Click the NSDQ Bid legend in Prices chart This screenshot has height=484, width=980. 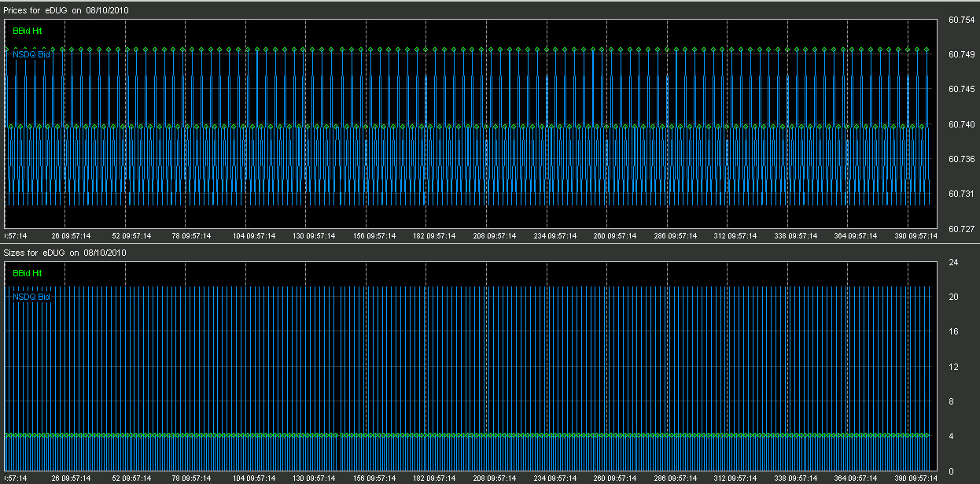click(x=31, y=55)
